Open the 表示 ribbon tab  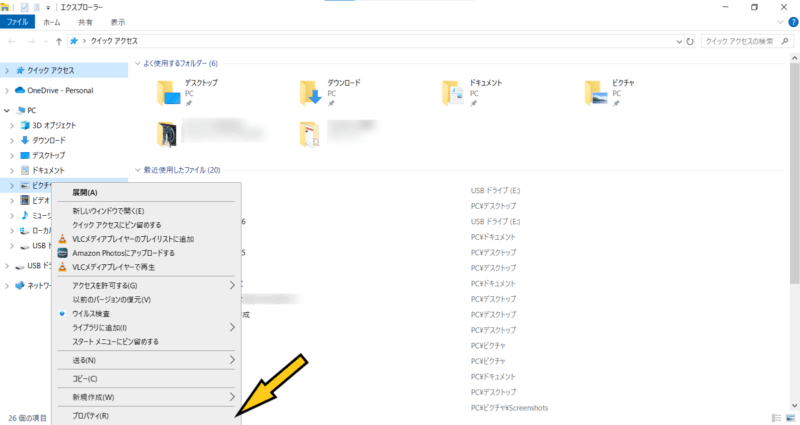tap(118, 21)
